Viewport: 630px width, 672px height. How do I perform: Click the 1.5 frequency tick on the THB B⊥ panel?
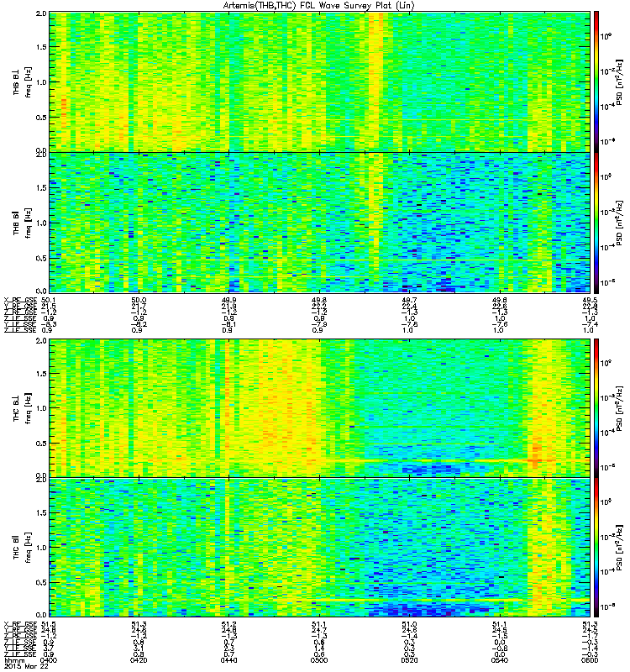pyautogui.click(x=41, y=47)
